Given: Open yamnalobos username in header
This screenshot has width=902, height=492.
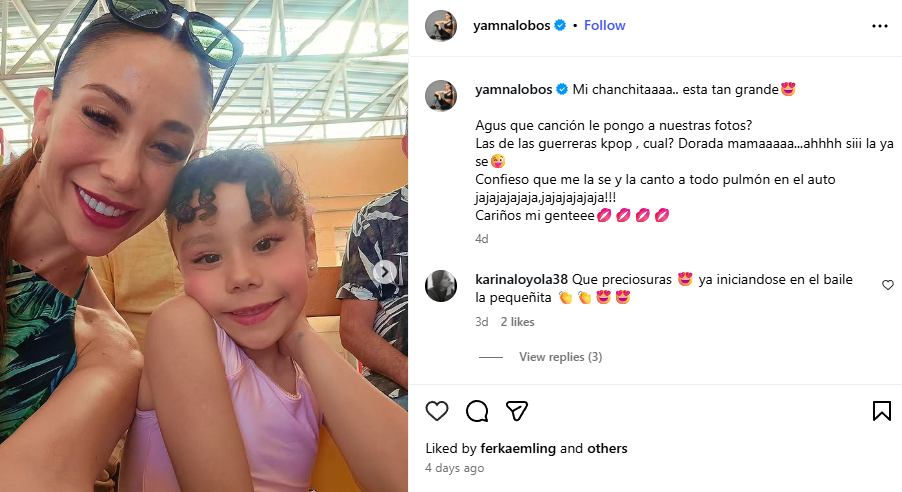Looking at the screenshot, I should tap(511, 25).
